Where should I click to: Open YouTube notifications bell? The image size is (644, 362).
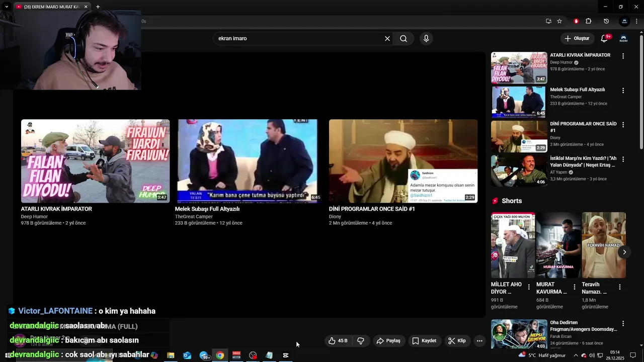pos(605,38)
